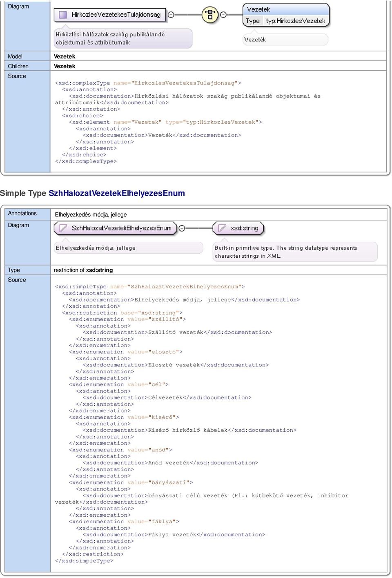Collapse HirkozlesVezetekesTulajdonsag node with minus circle

[x=171, y=15]
